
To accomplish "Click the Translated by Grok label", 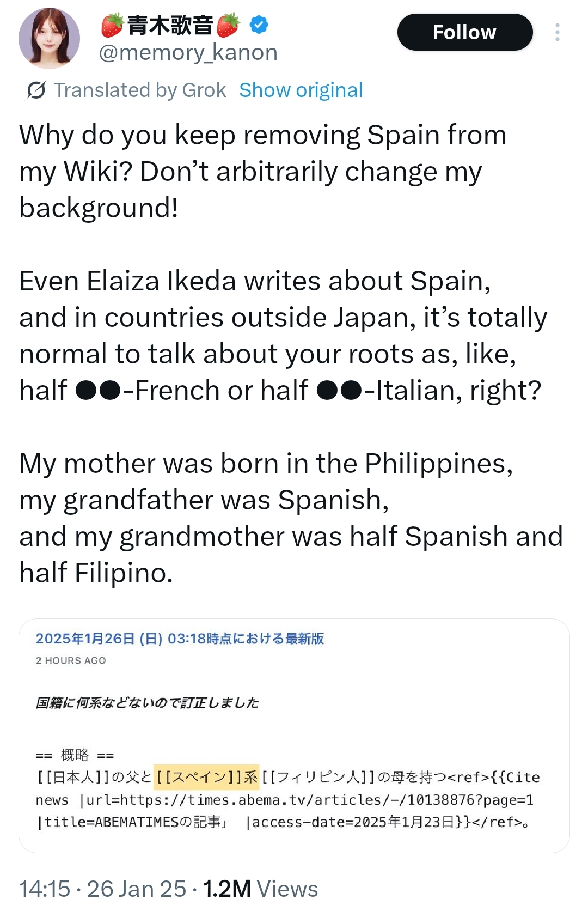I will tap(140, 90).
